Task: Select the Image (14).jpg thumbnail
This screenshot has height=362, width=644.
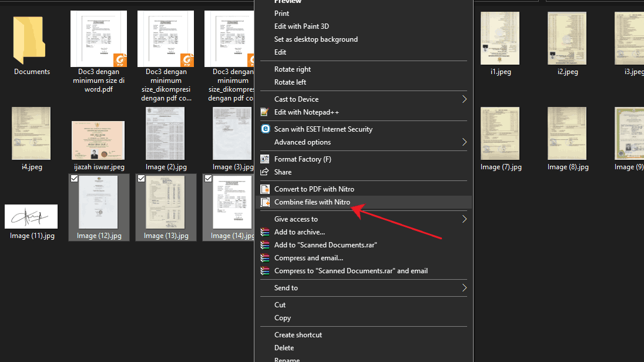Action: click(232, 202)
